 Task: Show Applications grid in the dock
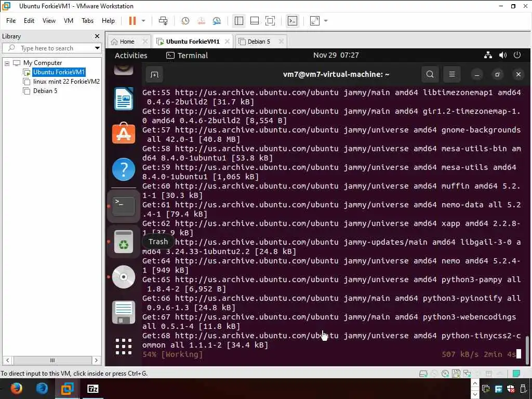124,347
